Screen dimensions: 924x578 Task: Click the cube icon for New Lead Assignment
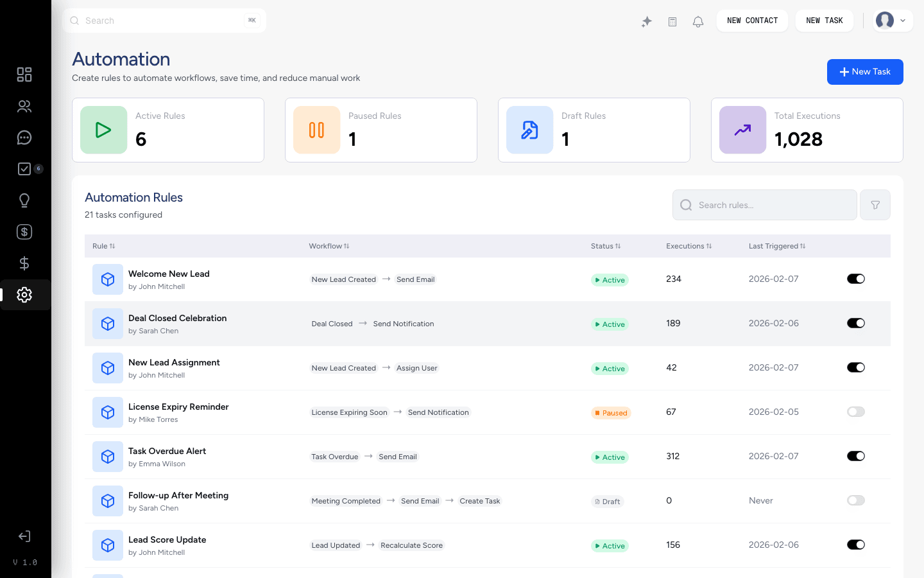[108, 368]
